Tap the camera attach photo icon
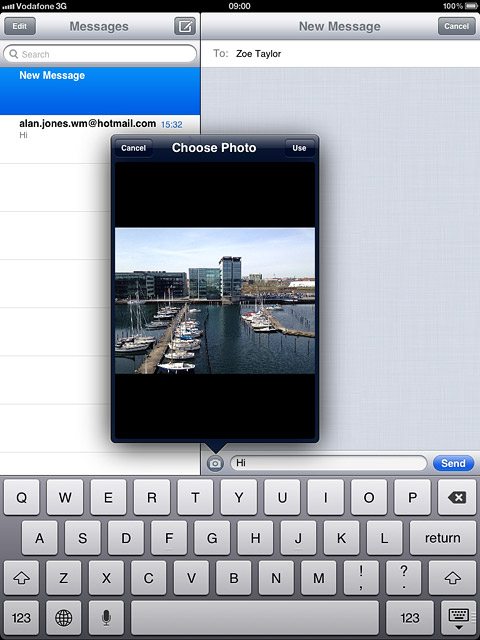Screen dimensions: 480x640 215,463
